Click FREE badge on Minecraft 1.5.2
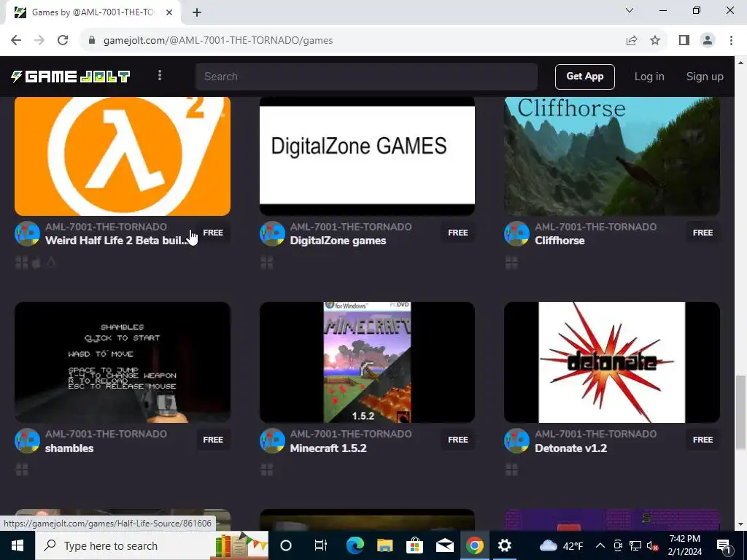747x560 pixels. tap(458, 440)
